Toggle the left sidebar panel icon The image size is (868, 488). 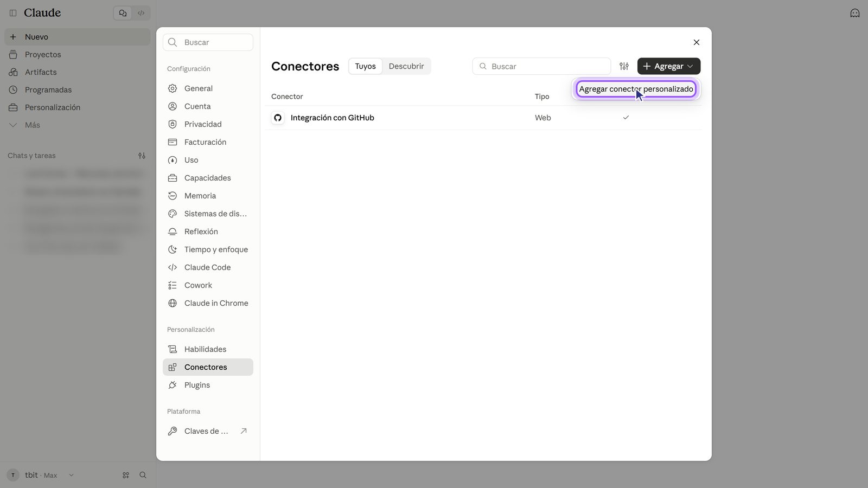(x=13, y=12)
